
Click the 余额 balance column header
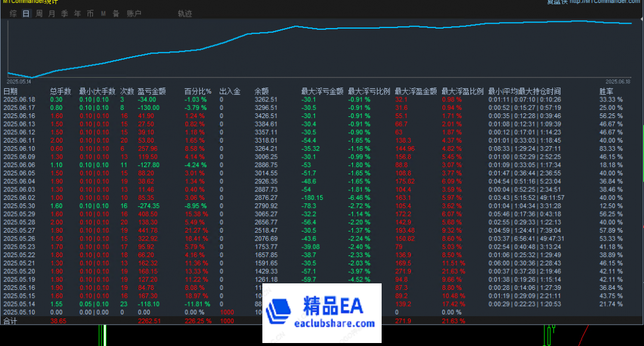click(261, 91)
